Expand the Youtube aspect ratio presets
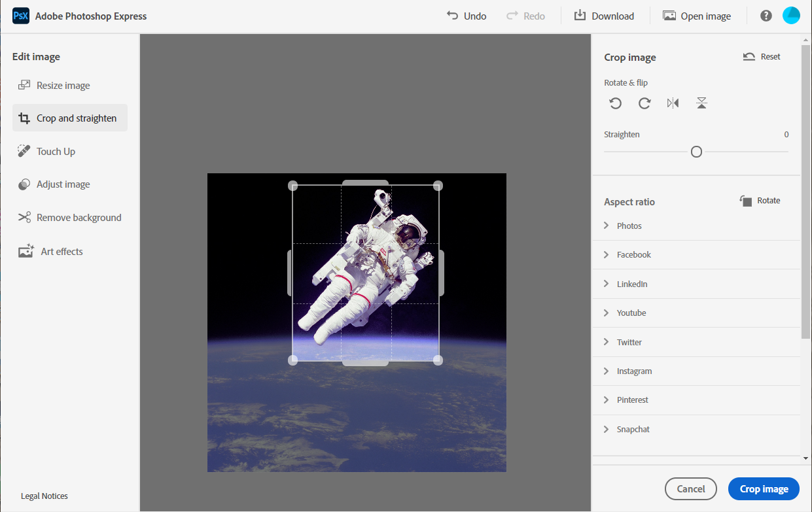 pyautogui.click(x=631, y=313)
